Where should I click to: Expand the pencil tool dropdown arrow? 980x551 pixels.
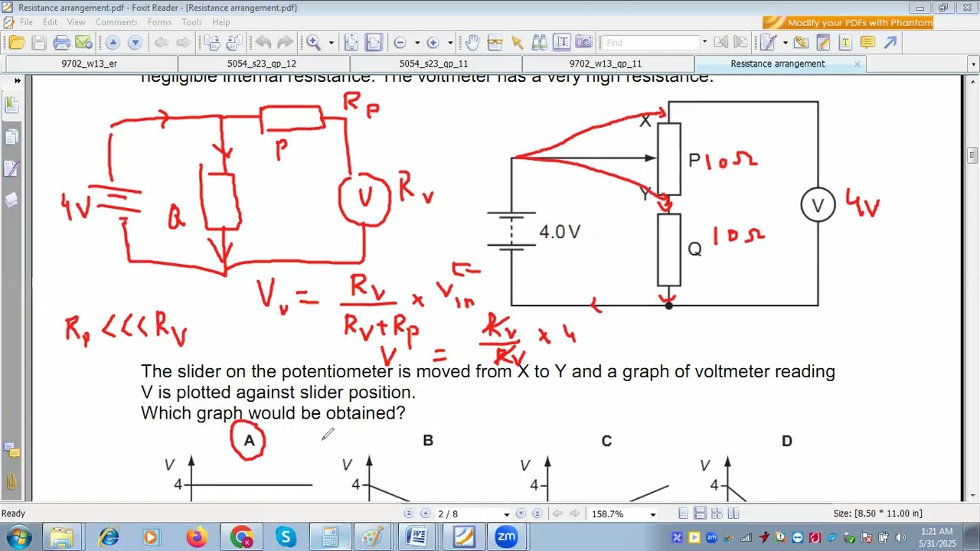pyautogui.click(x=785, y=43)
